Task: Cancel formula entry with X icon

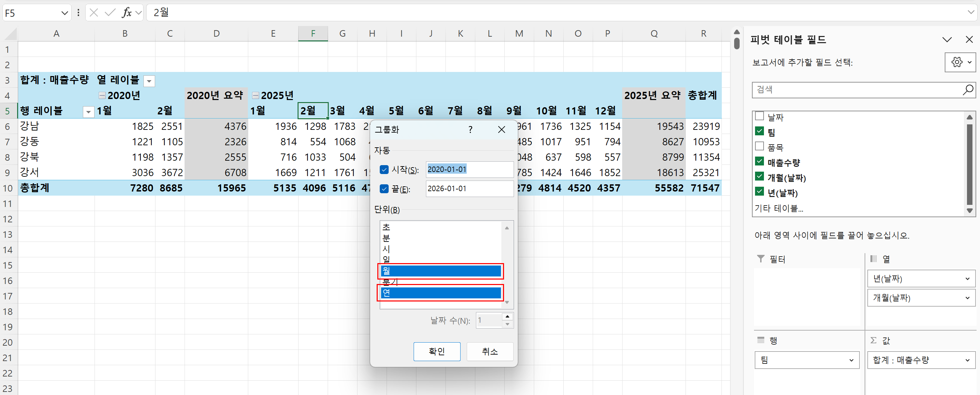Action: click(x=94, y=13)
